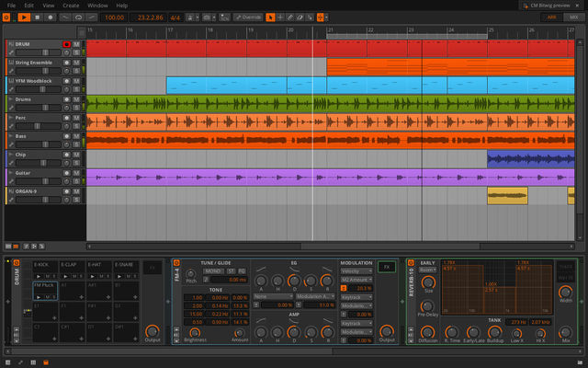Preview the E-HAT drum pad
588x368 pixels.
[92, 276]
